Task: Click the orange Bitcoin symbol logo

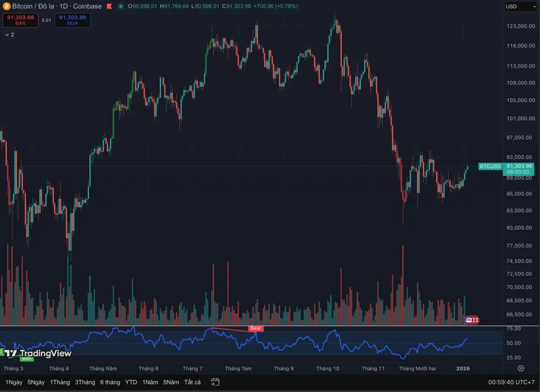Action: click(6, 6)
